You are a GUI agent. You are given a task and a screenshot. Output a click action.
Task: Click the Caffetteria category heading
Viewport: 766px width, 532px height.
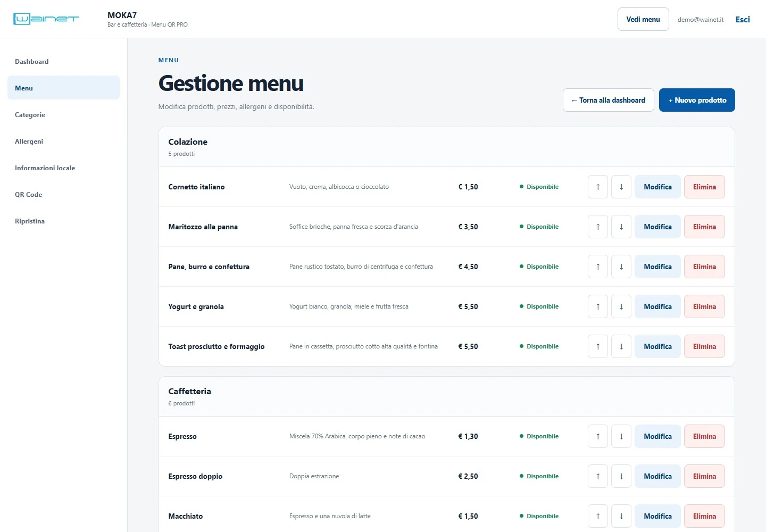pyautogui.click(x=189, y=392)
